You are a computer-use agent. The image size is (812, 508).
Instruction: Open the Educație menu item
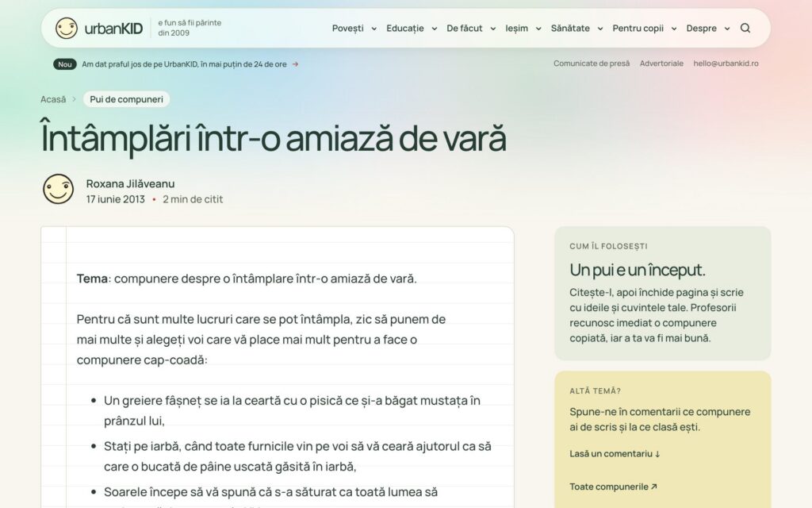point(405,28)
